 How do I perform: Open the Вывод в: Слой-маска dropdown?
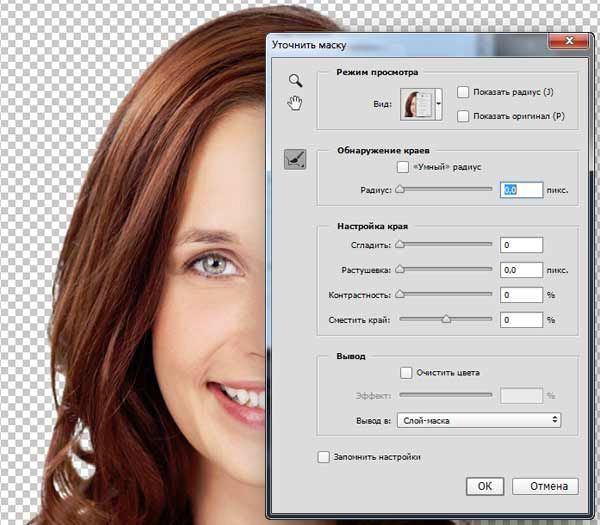point(479,420)
